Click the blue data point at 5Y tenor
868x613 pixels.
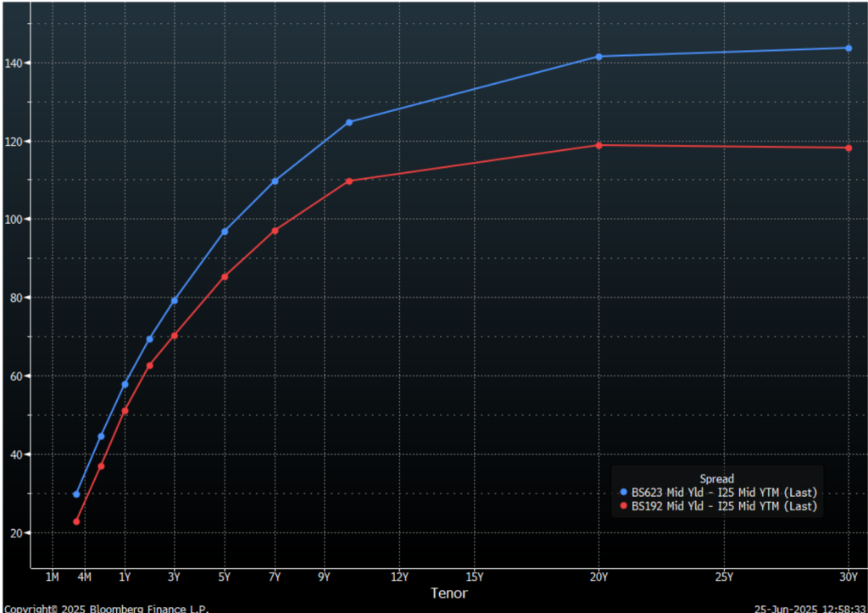tap(225, 231)
